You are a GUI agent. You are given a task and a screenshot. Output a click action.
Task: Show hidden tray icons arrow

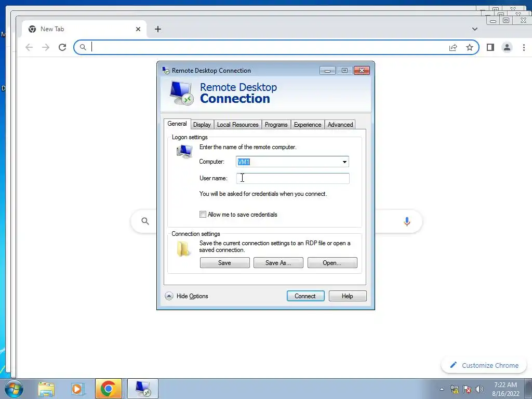(442, 389)
